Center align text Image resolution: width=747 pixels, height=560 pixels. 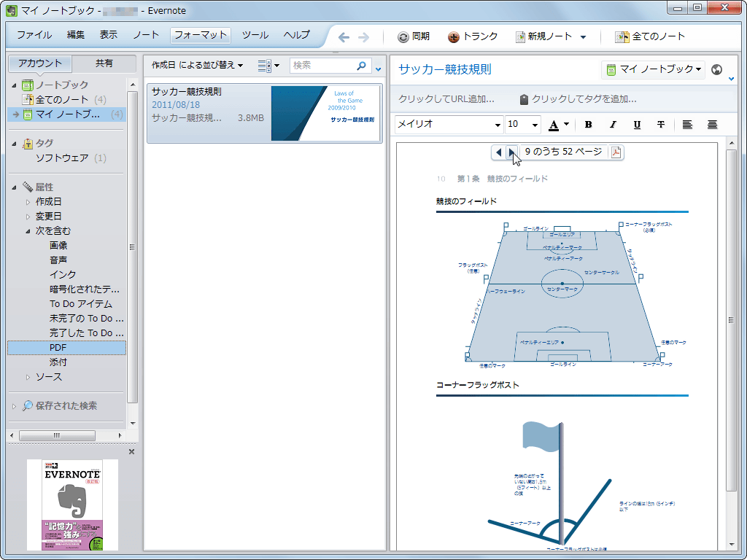point(712,124)
